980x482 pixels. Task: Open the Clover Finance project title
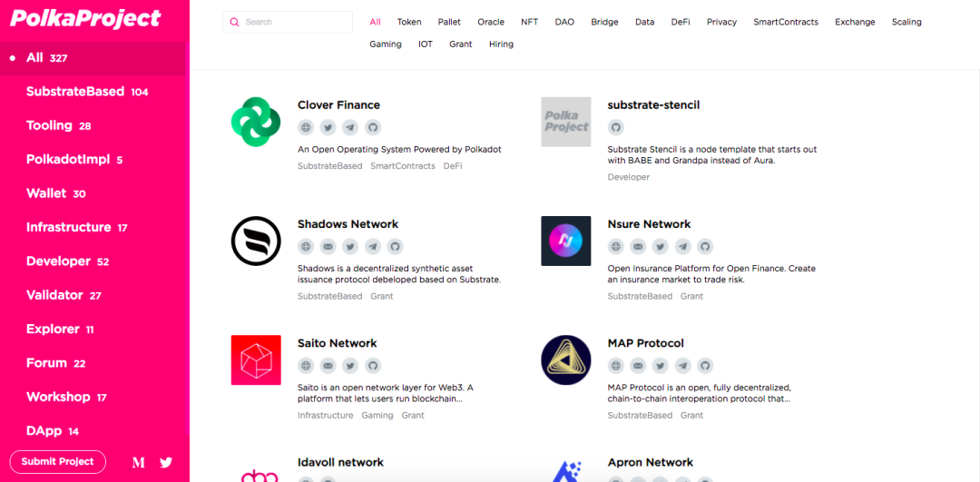pyautogui.click(x=338, y=105)
